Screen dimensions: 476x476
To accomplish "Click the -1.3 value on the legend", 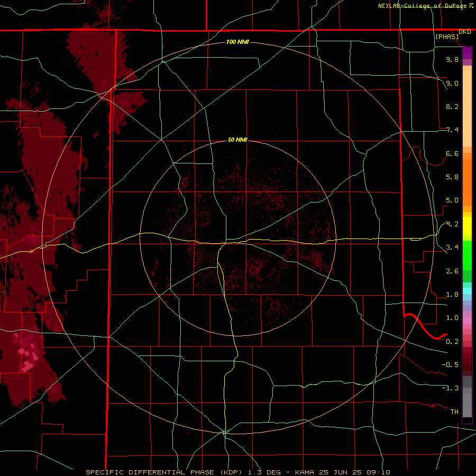I will [450, 388].
